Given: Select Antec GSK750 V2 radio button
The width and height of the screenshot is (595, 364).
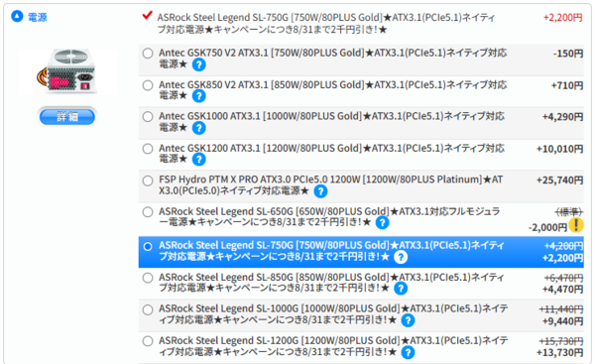Looking at the screenshot, I should point(148,54).
